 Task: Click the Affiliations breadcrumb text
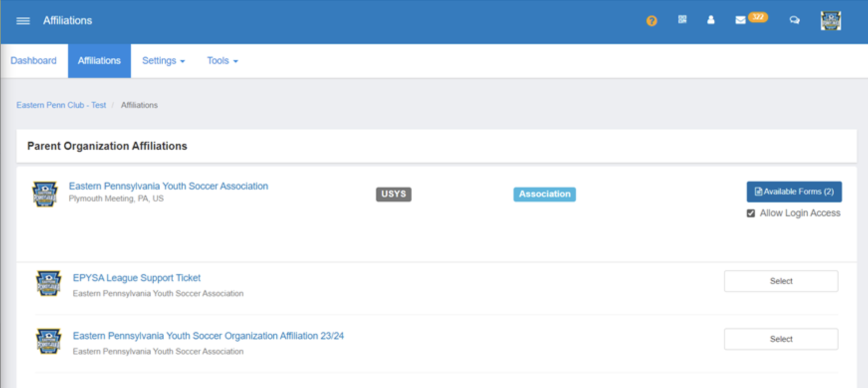(139, 105)
